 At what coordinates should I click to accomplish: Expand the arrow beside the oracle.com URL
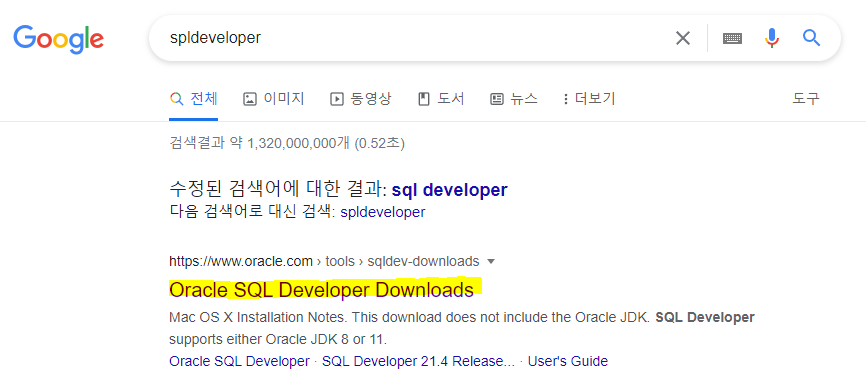point(492,261)
